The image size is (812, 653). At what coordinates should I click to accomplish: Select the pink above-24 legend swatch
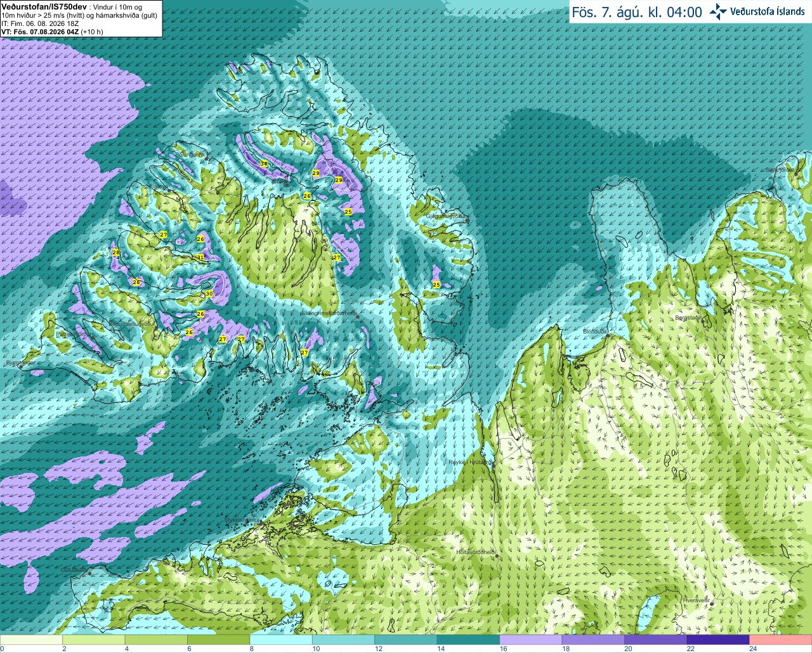[780, 639]
